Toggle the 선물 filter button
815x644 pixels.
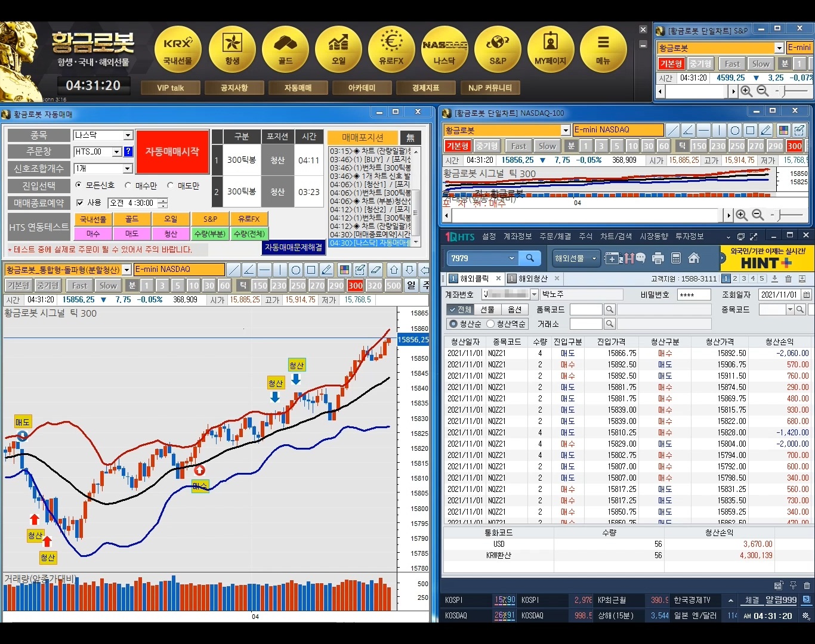click(x=487, y=309)
